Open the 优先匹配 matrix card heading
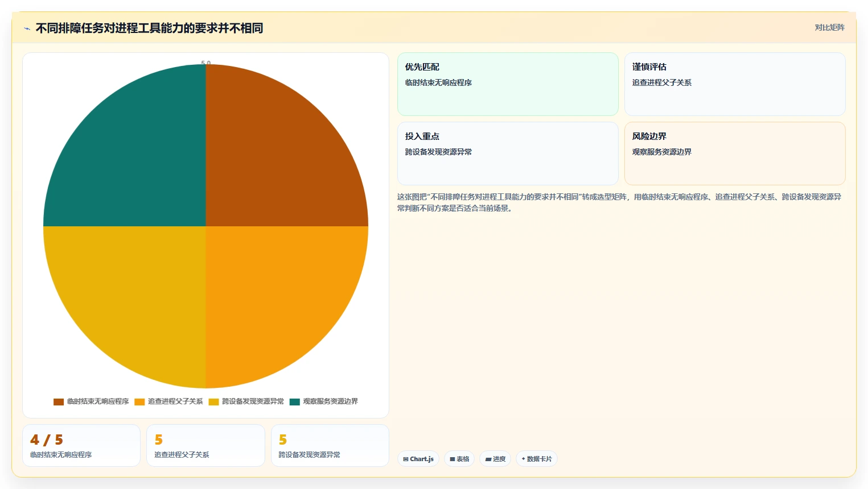Viewport: 868px width, 489px height. (422, 67)
